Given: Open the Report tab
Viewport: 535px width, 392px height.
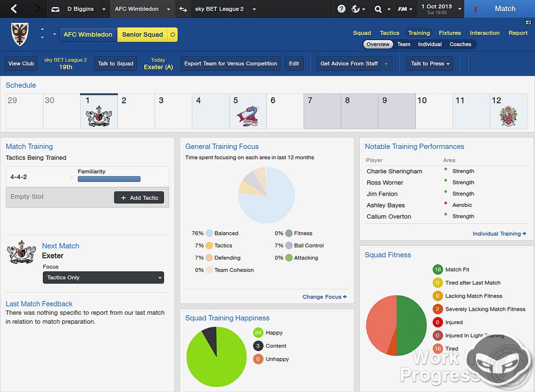Looking at the screenshot, I should (x=518, y=33).
